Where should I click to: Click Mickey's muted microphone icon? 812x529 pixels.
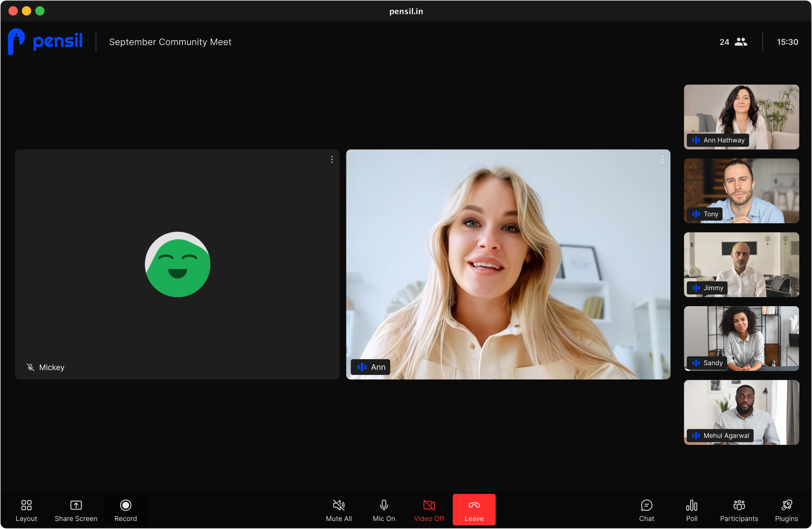coord(30,367)
